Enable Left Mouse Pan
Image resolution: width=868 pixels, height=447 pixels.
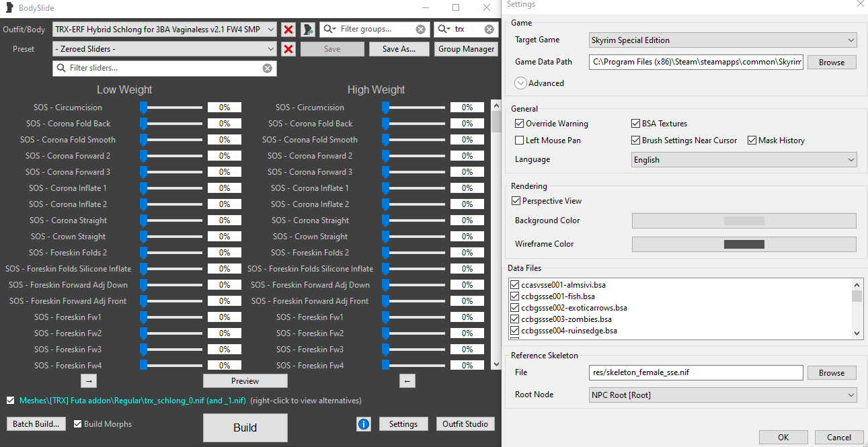click(x=519, y=140)
